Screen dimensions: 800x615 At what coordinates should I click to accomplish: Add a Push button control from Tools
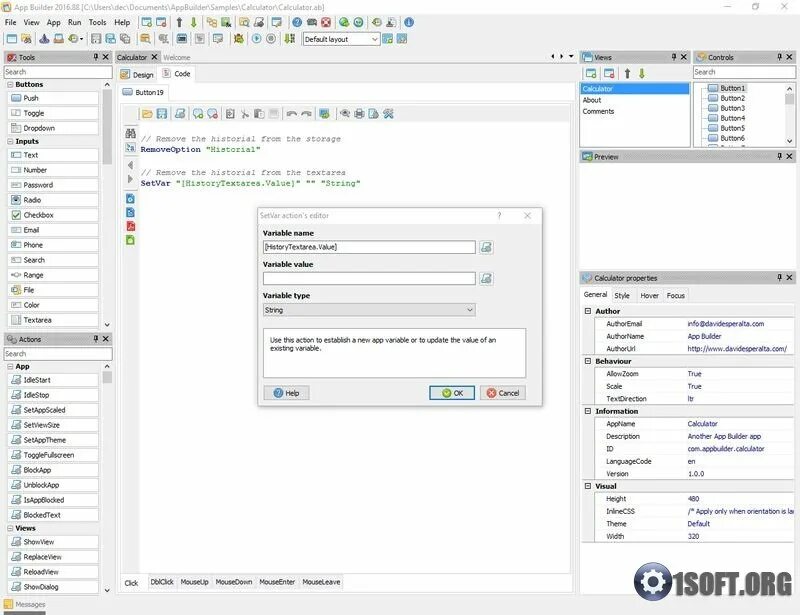(x=53, y=98)
